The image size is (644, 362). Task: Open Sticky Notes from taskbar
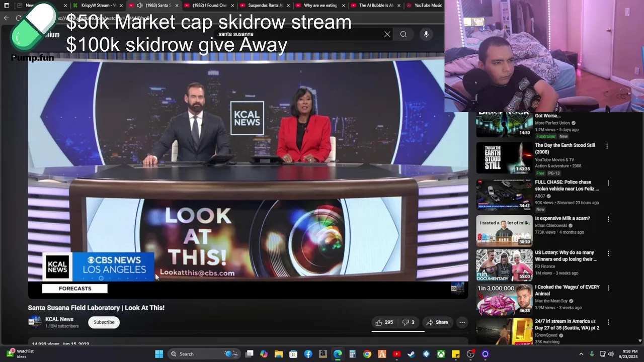pos(456,354)
